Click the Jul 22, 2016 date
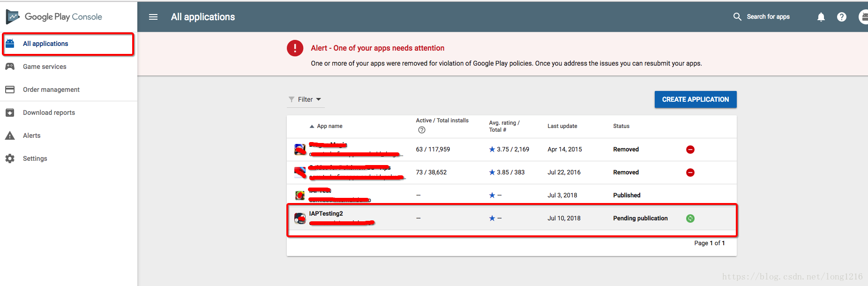The height and width of the screenshot is (286, 868). [x=564, y=173]
